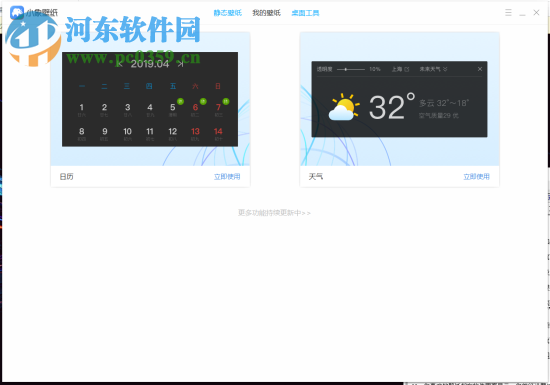The image size is (550, 385).
Task: Click the sun and cloud weather icon
Action: (x=344, y=107)
